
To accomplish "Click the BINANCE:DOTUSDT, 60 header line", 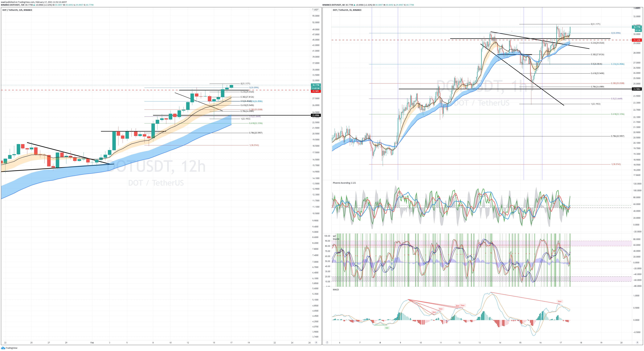I will click(x=368, y=5).
